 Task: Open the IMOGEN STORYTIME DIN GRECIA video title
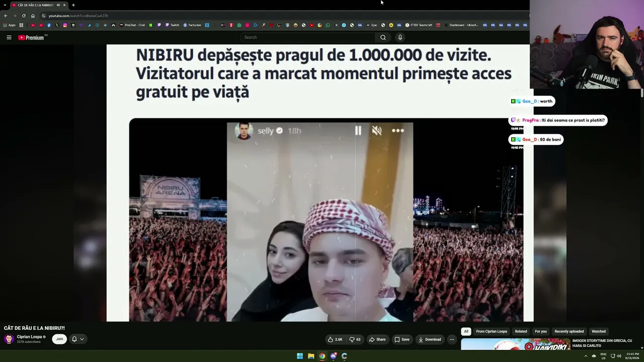click(x=602, y=343)
